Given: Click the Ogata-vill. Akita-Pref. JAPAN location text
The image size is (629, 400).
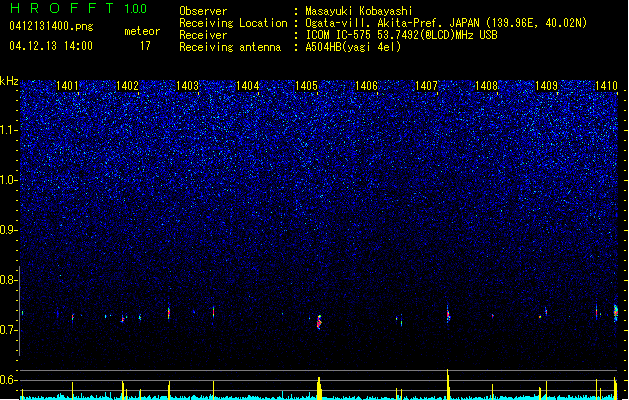Looking at the screenshot, I should click(446, 23).
